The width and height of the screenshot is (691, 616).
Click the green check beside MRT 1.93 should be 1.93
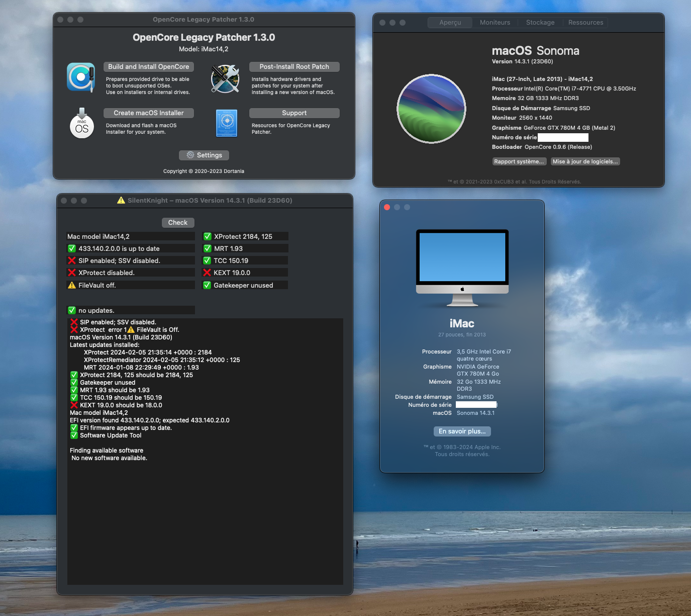74,390
